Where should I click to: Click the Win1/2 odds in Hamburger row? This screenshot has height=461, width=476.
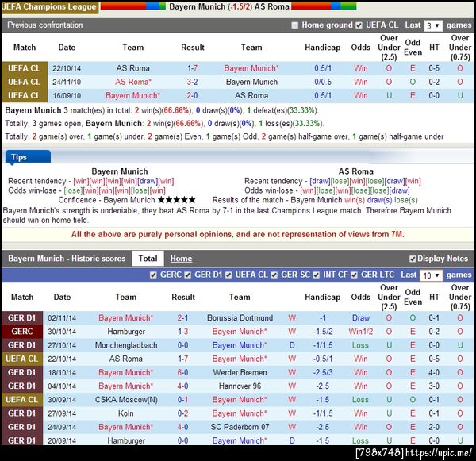point(361,332)
